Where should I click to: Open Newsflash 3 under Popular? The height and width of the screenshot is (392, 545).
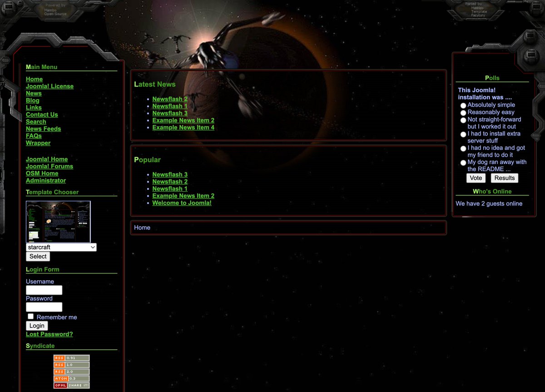[170, 174]
